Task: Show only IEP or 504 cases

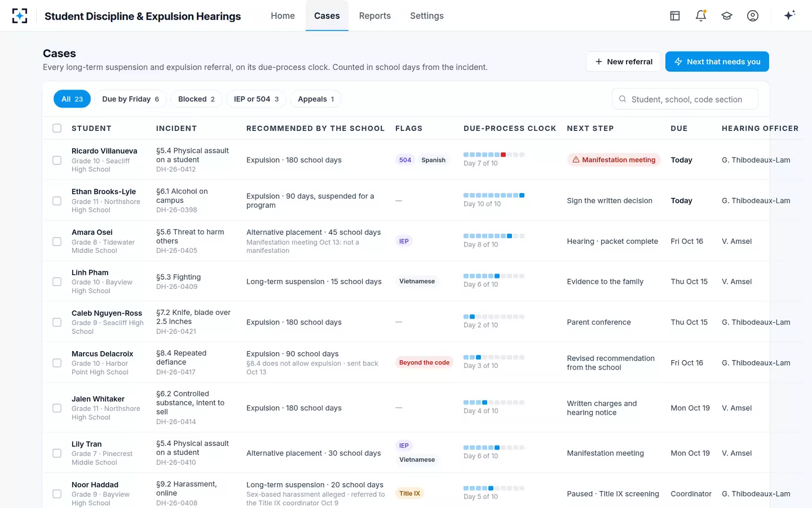Action: (257, 99)
